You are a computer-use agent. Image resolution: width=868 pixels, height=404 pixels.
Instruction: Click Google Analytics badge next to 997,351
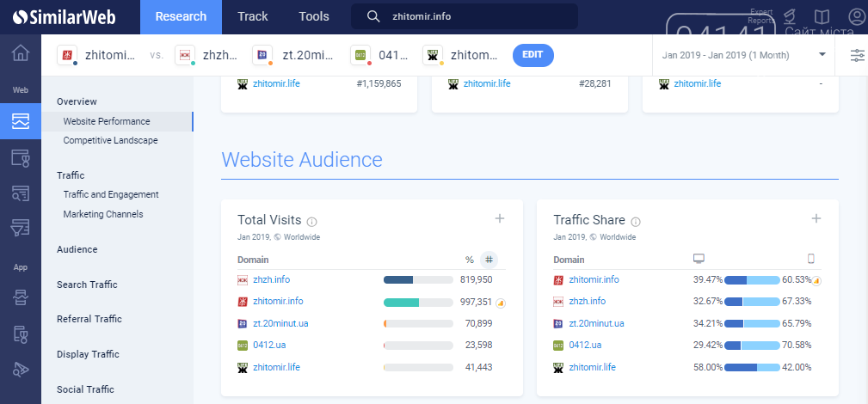501,303
